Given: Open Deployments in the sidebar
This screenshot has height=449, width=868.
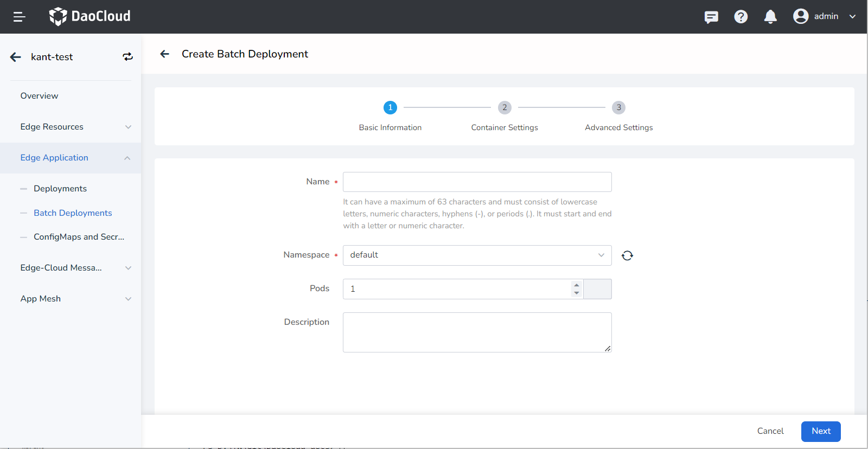Looking at the screenshot, I should tap(60, 189).
